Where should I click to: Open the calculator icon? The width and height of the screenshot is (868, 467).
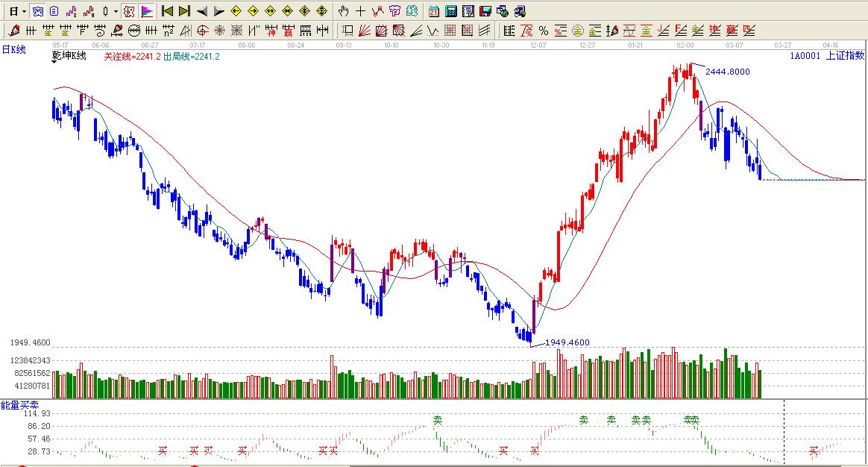(451, 11)
